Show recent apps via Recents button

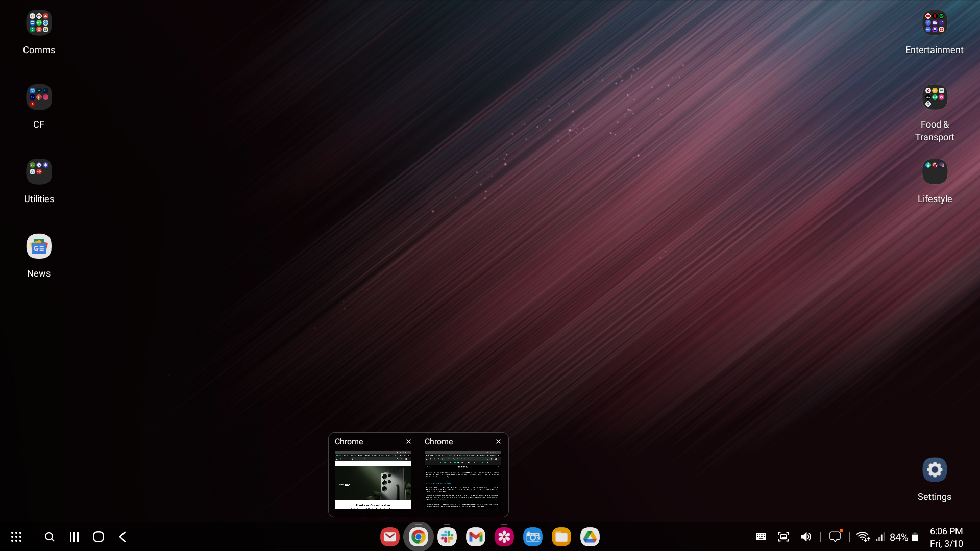click(74, 537)
